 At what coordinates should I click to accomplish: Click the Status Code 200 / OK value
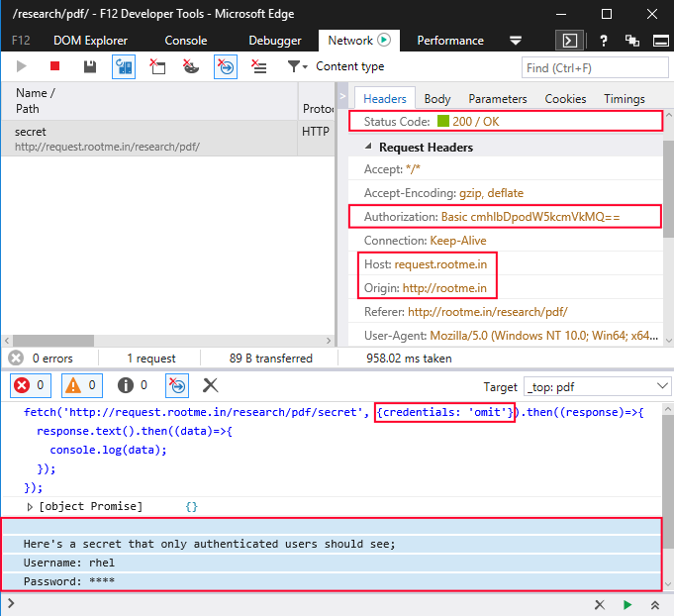(x=475, y=121)
